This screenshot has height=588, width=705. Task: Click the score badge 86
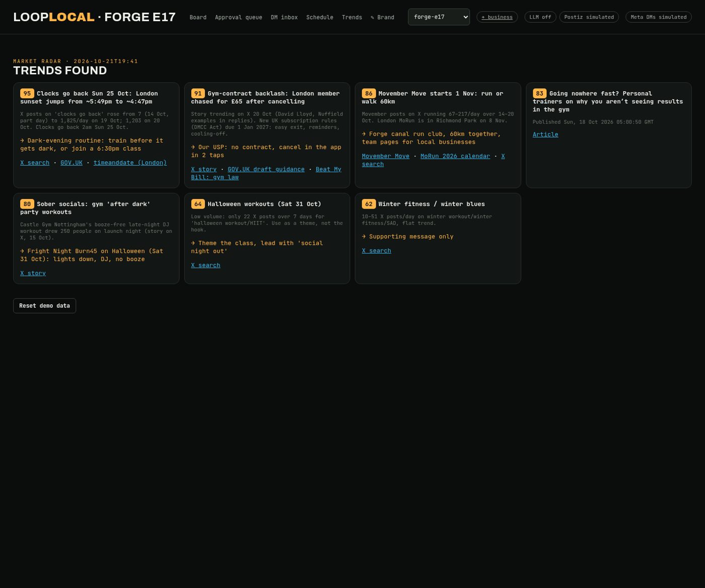[369, 93]
